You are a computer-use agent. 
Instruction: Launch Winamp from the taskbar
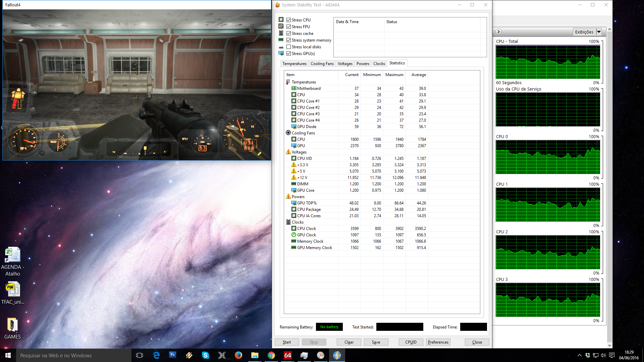189,355
